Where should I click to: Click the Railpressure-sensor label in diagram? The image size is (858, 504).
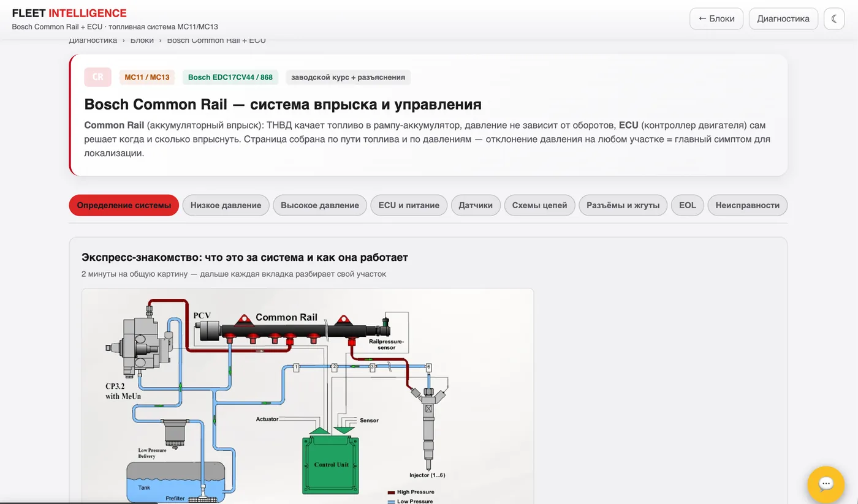click(386, 344)
